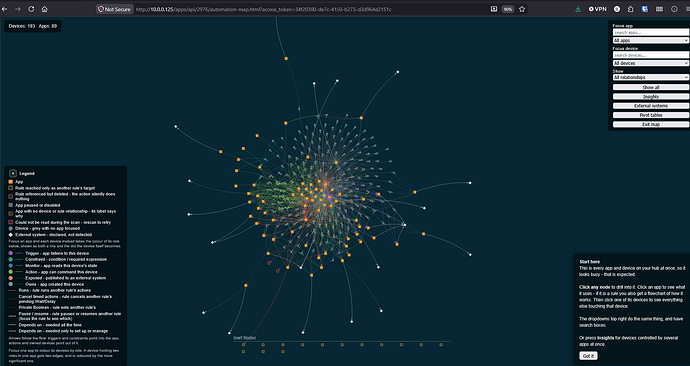Bookmark this page with the star icon
690x366 pixels.
pyautogui.click(x=522, y=9)
